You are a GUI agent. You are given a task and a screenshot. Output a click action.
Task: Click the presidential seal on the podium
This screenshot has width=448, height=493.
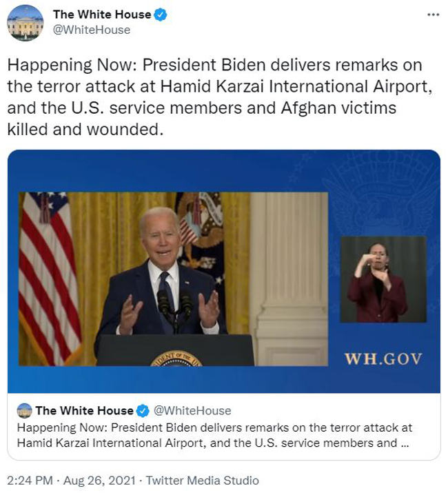pyautogui.click(x=176, y=359)
